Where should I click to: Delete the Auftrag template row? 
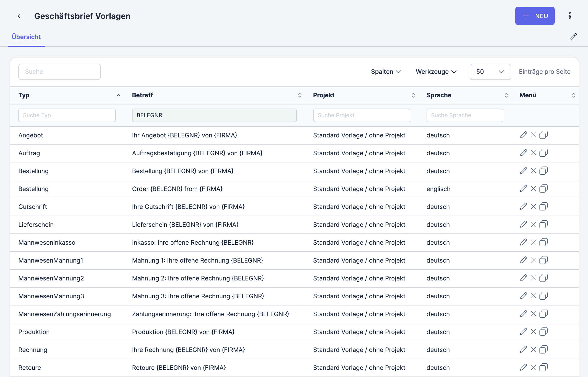[x=533, y=153]
